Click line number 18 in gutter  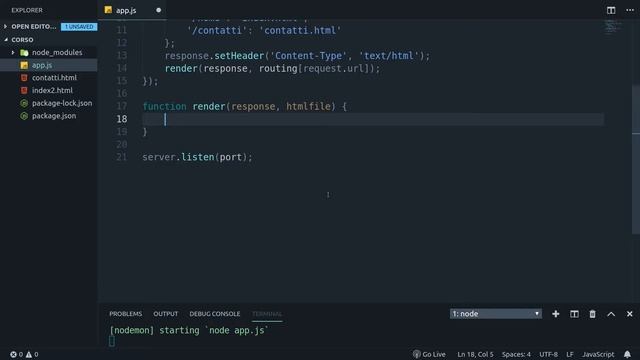point(122,119)
